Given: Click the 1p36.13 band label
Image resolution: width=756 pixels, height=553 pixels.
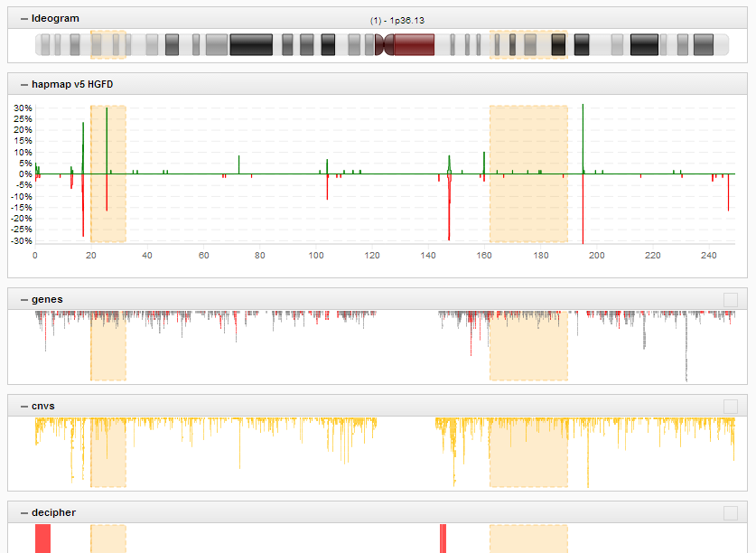Looking at the screenshot, I should click(x=397, y=20).
